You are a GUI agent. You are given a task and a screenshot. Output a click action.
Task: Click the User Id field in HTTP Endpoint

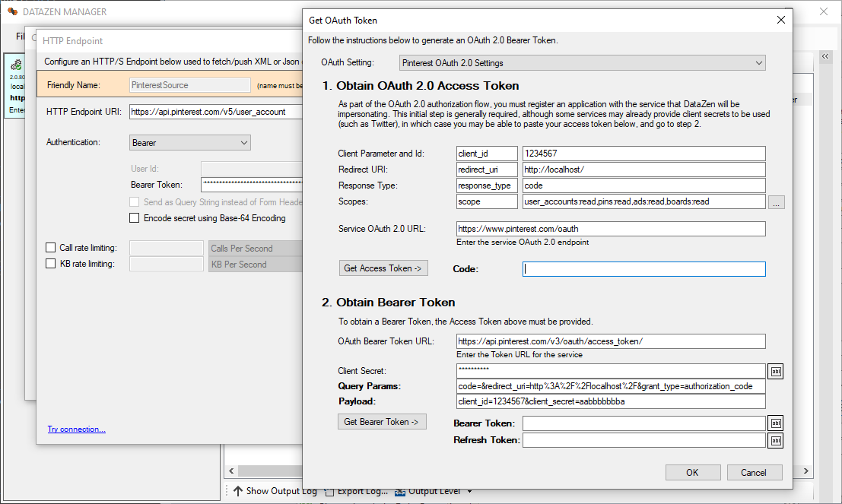252,169
